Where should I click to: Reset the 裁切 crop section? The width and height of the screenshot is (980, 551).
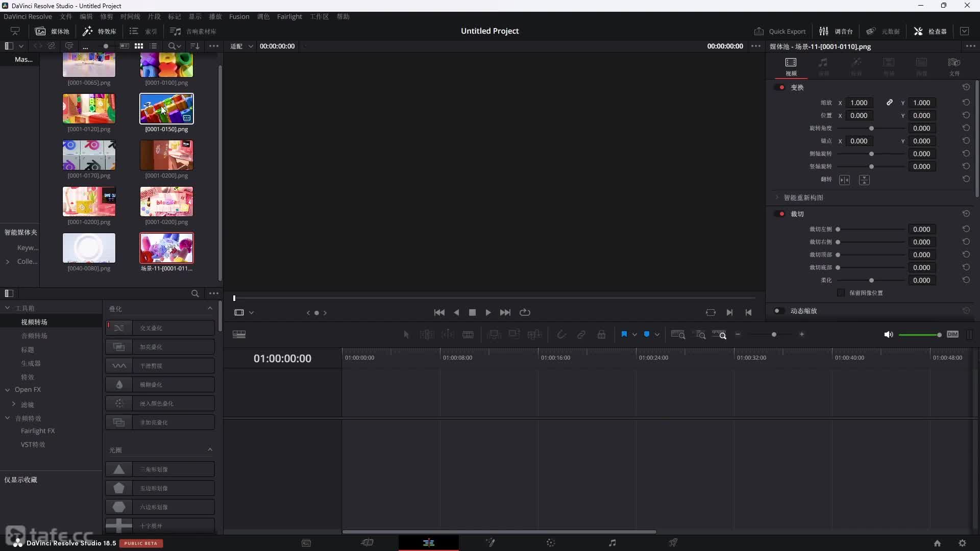[966, 214]
